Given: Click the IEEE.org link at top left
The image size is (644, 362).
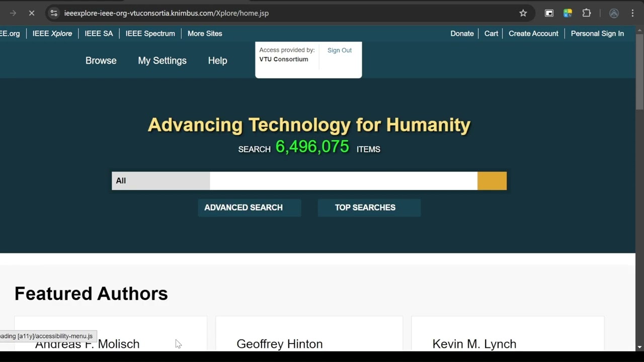Looking at the screenshot, I should (10, 34).
